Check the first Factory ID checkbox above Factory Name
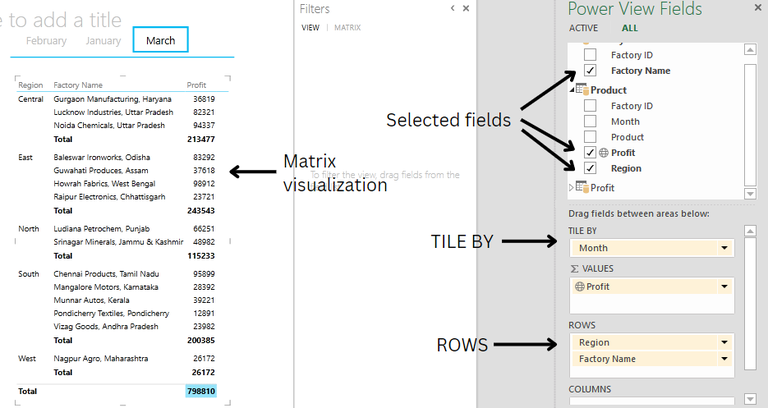The image size is (768, 408). (x=590, y=54)
